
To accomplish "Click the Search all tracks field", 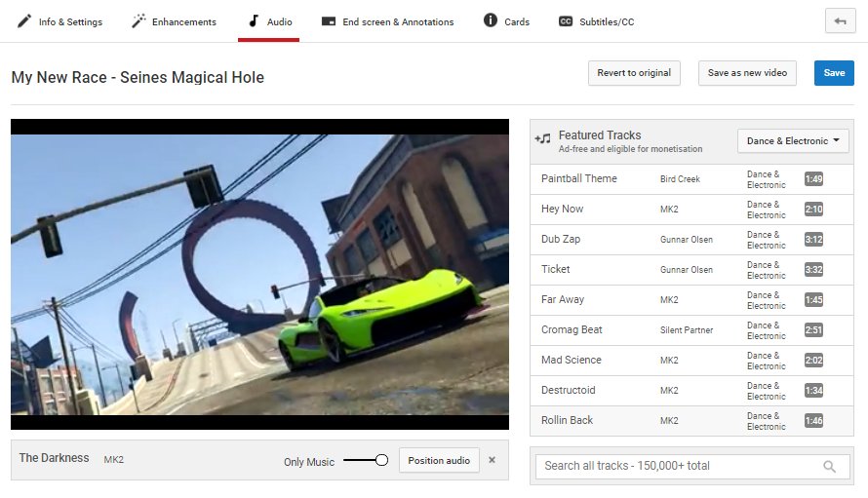I will point(692,466).
